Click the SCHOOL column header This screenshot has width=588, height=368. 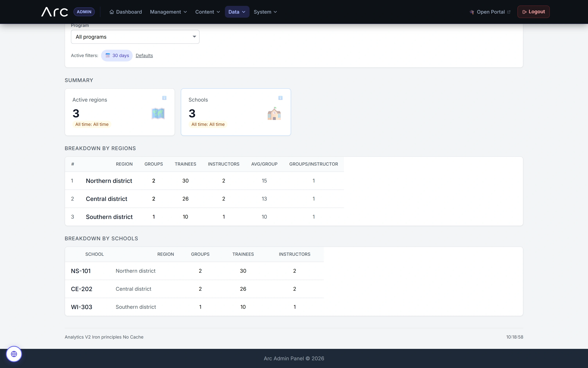coord(94,254)
